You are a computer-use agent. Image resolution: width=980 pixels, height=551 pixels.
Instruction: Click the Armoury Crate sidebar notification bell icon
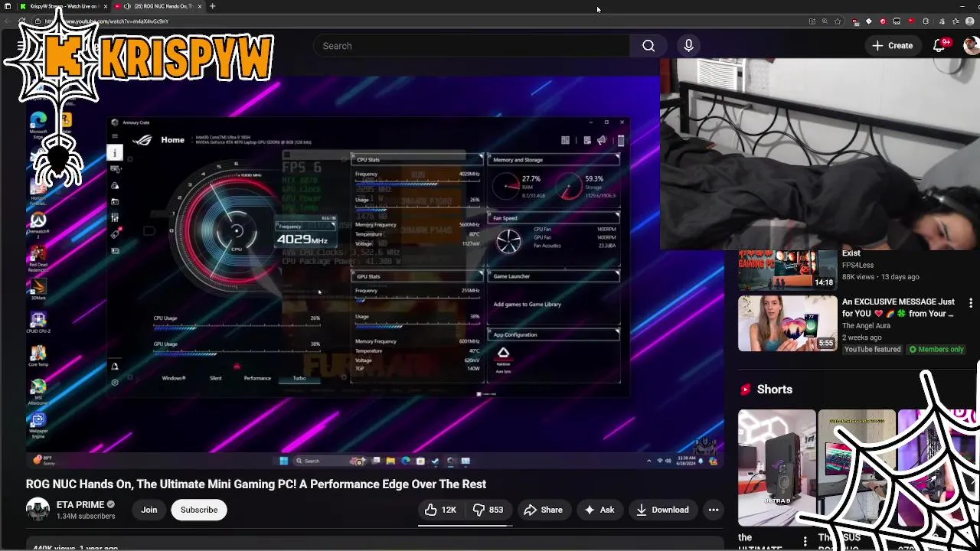(115, 366)
